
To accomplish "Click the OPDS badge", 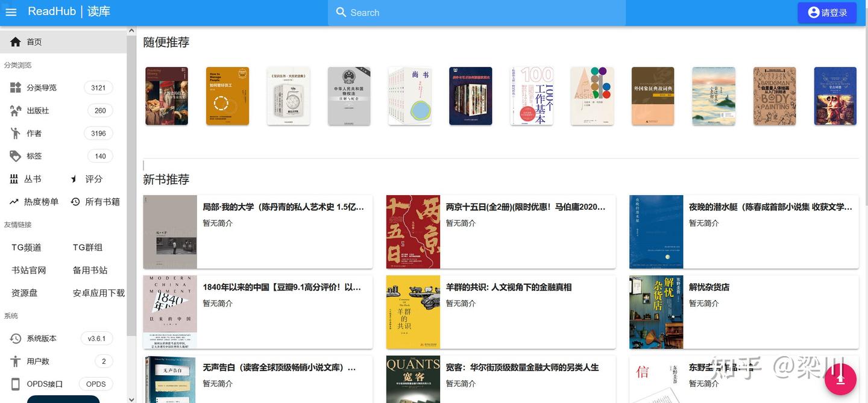I will point(96,384).
